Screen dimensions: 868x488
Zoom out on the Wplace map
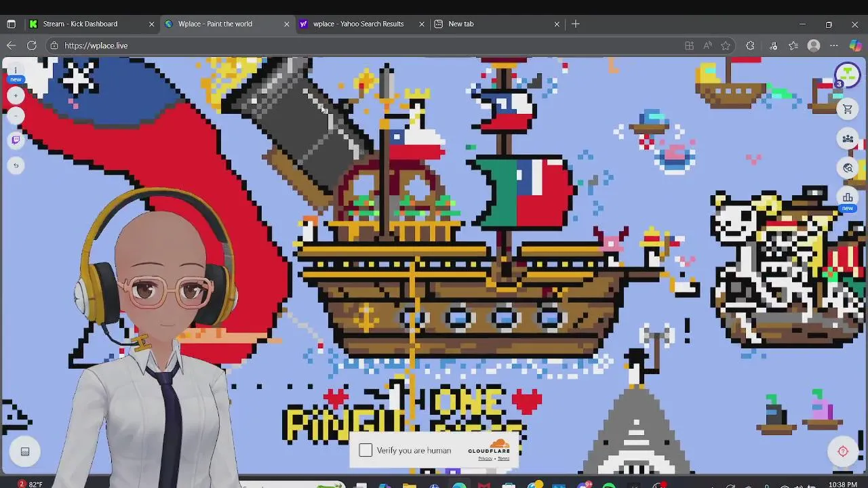click(x=16, y=116)
